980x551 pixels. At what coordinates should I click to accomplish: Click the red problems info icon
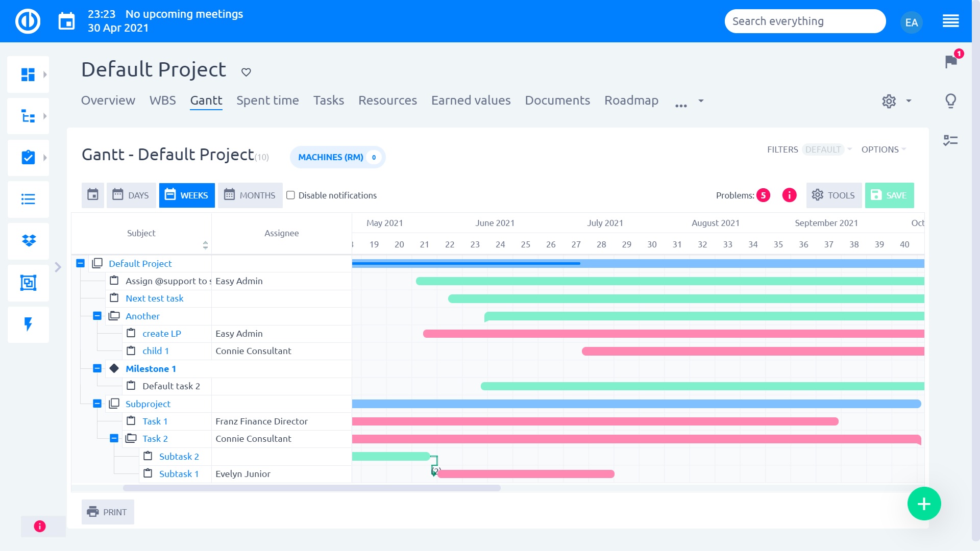789,195
